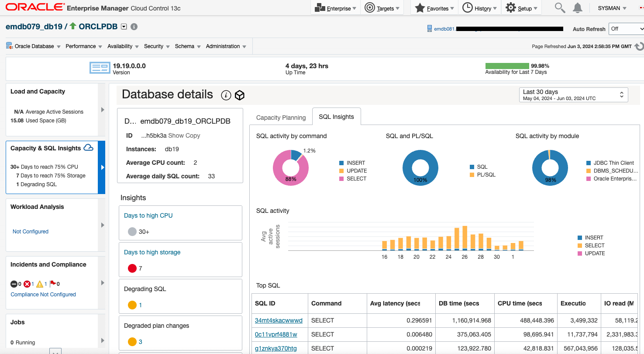Switch to the Capacity Planning tab

[281, 118]
